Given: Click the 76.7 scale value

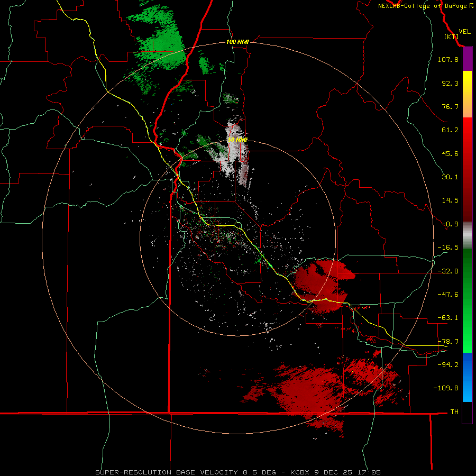Looking at the screenshot, I should click(450, 106).
